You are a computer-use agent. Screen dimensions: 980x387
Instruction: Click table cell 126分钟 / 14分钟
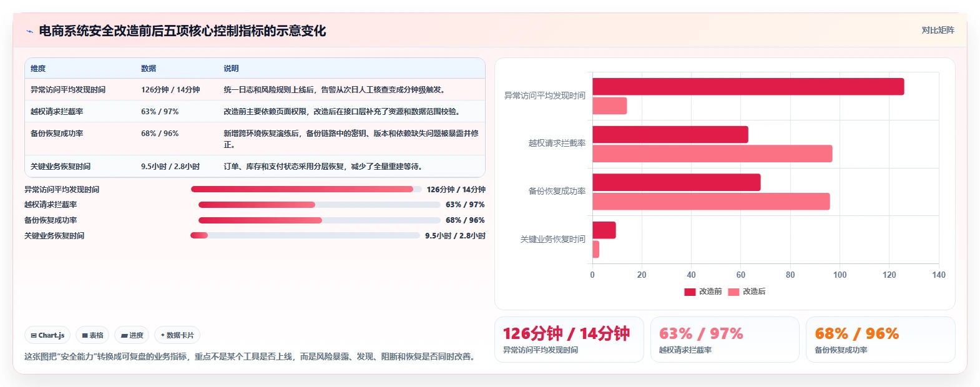coord(170,90)
